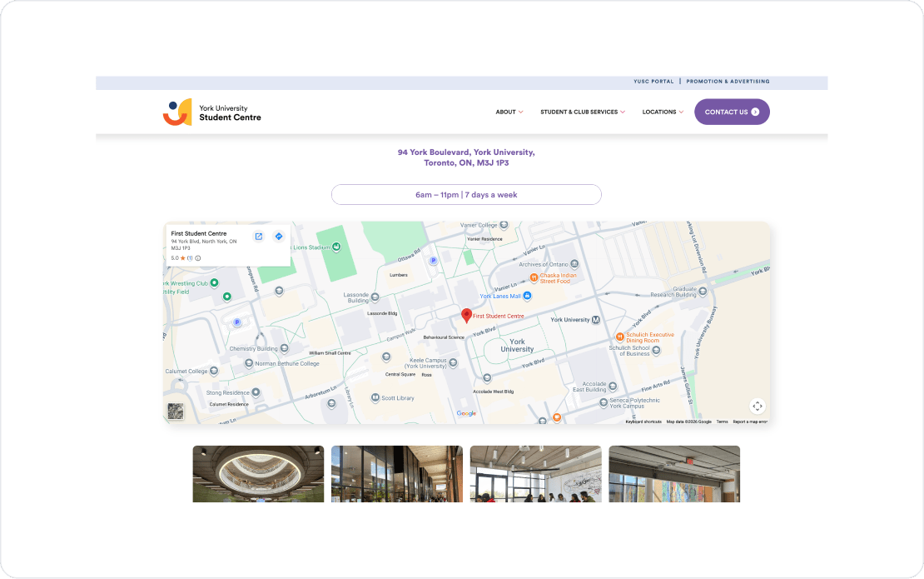Screen dimensions: 924x579
Task: Expand the About menu
Action: click(x=509, y=112)
